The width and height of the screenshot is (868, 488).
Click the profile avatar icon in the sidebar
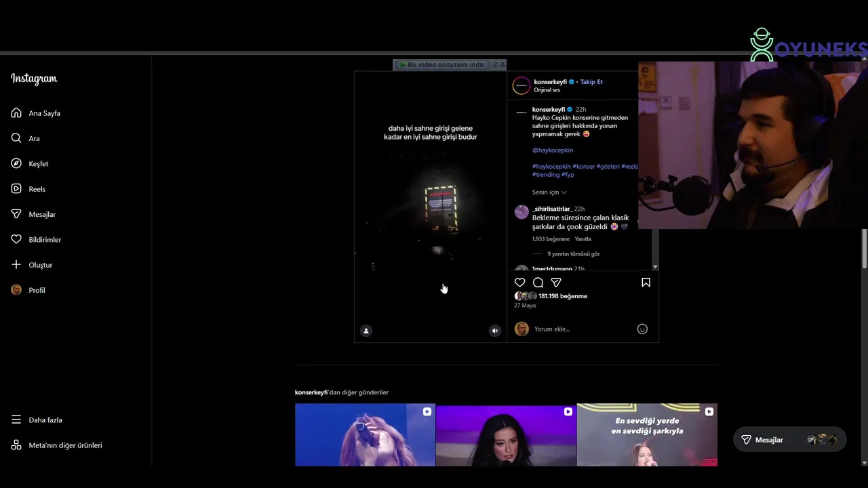pos(16,290)
